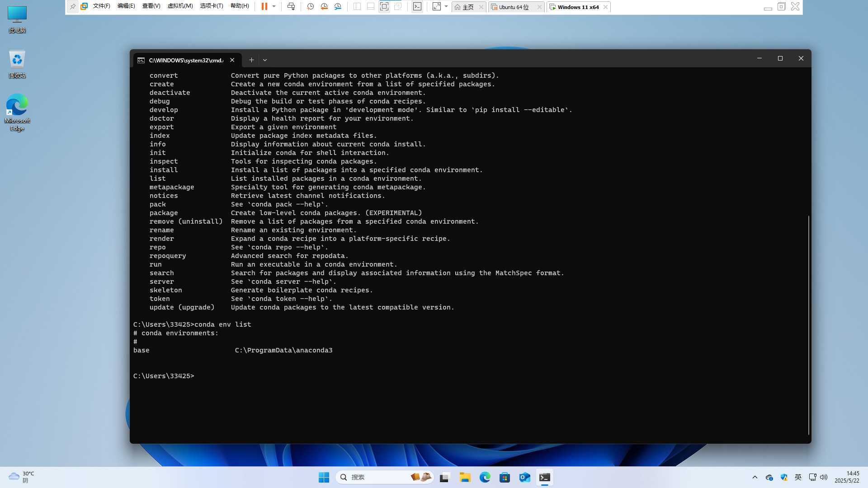The width and height of the screenshot is (868, 488).
Task: Pause the virtual machine with the orange button
Action: 264,7
